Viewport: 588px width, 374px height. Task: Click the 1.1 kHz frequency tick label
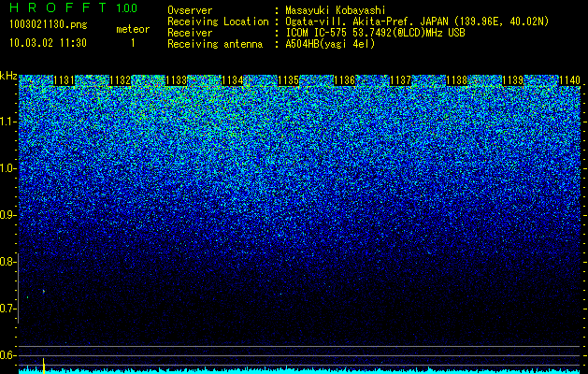7,122
